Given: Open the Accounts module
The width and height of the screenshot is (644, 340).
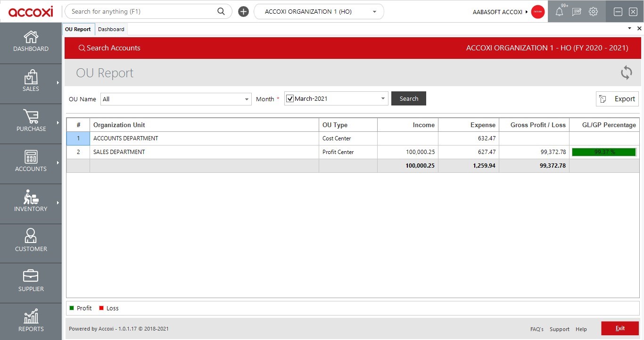Looking at the screenshot, I should point(31,162).
